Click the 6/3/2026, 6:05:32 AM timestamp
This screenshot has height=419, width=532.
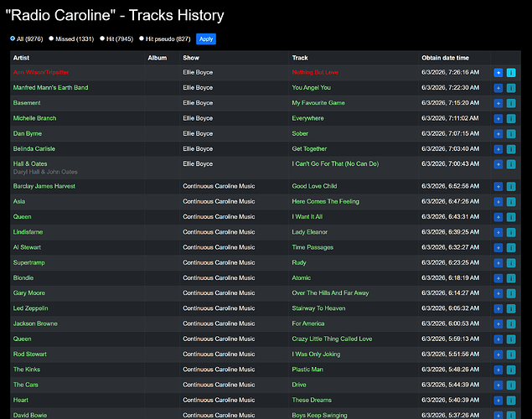pos(450,308)
